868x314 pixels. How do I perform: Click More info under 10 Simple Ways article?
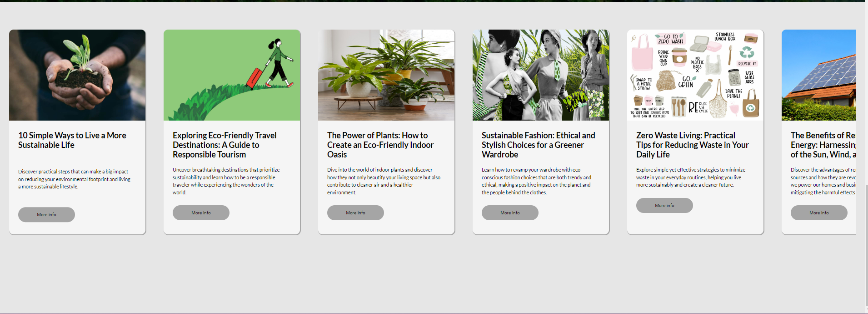coord(46,214)
